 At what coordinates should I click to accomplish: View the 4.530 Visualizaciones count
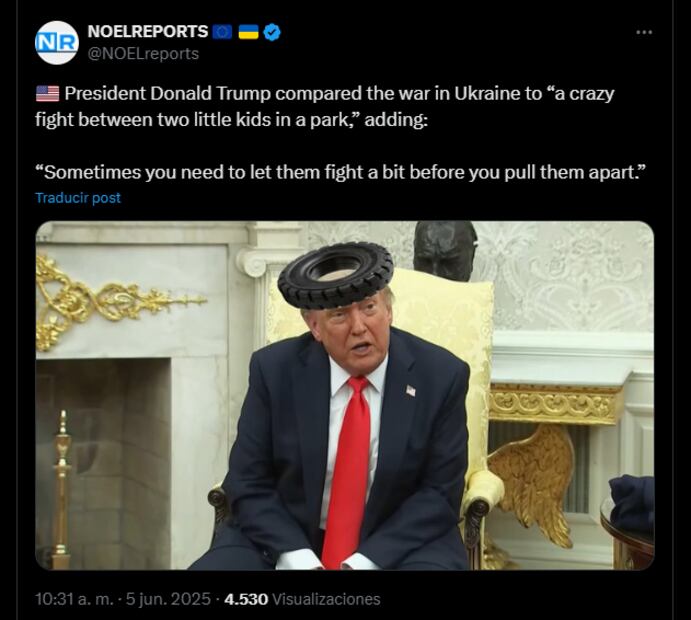click(302, 599)
